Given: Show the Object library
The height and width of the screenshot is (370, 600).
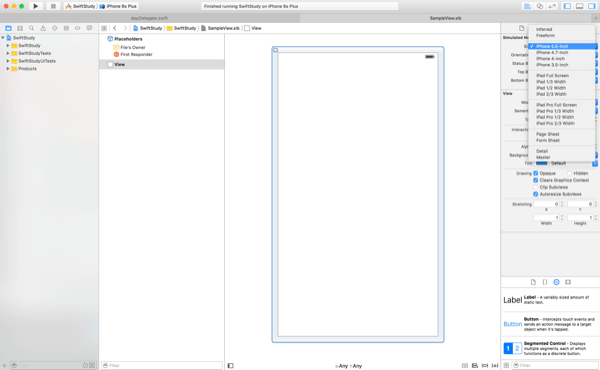Looking at the screenshot, I should tap(556, 282).
